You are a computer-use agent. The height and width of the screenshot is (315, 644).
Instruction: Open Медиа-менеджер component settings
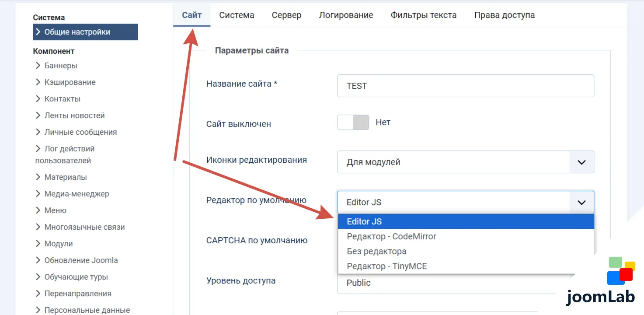coord(72,194)
